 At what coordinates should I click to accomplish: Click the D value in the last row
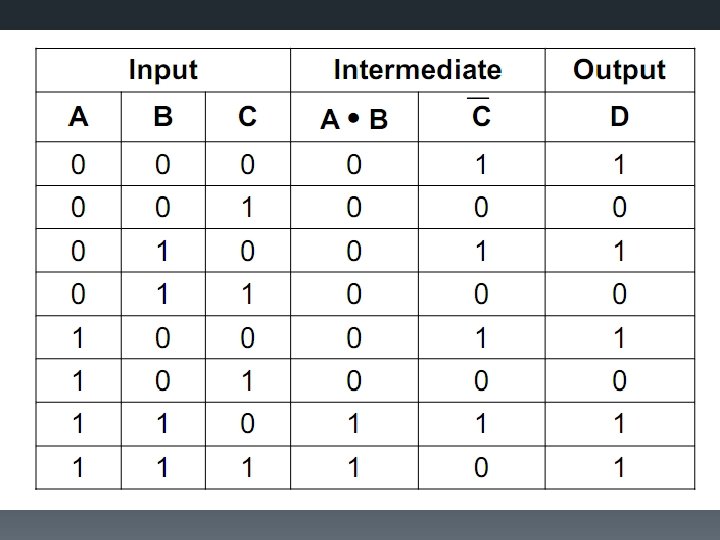pyautogui.click(x=619, y=467)
